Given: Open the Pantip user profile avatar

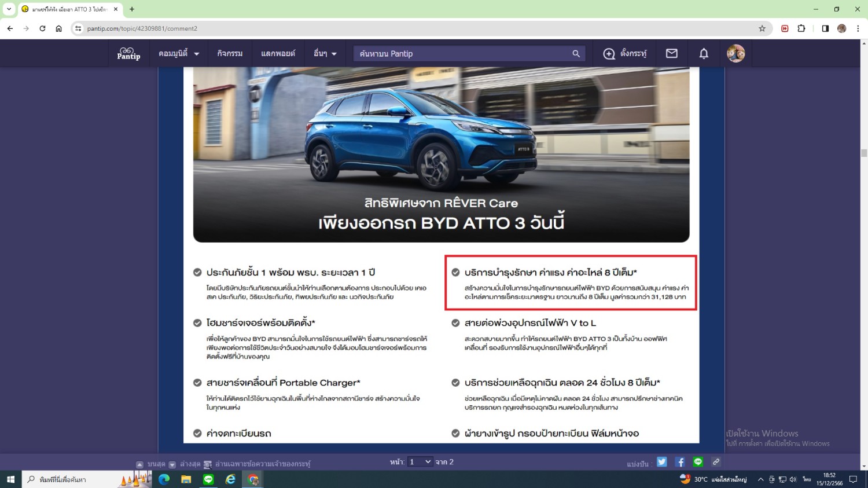Looking at the screenshot, I should 735,53.
